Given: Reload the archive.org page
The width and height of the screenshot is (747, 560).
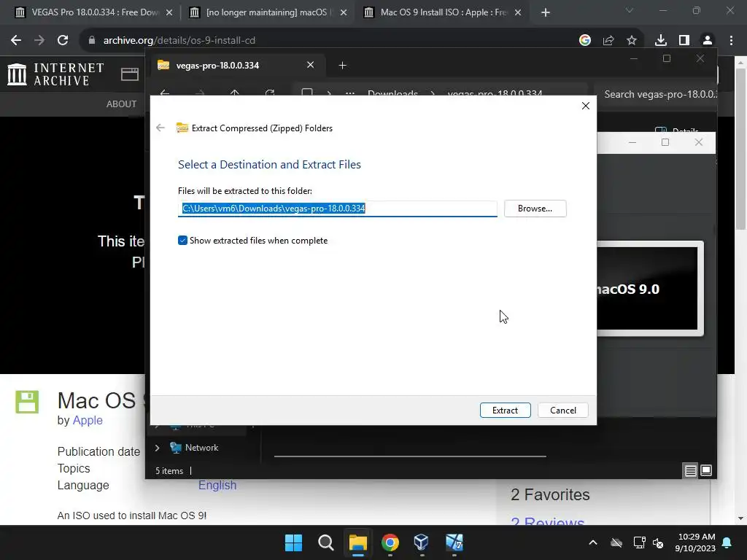Looking at the screenshot, I should click(63, 41).
